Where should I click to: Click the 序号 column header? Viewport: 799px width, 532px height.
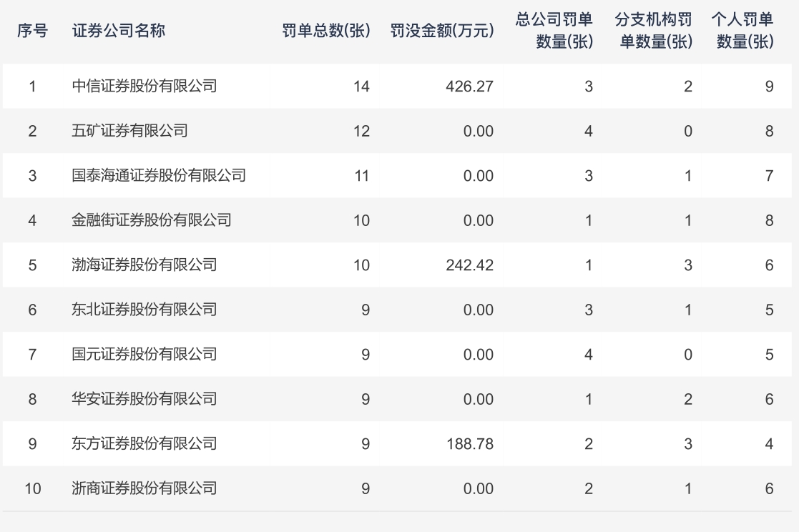point(32,31)
